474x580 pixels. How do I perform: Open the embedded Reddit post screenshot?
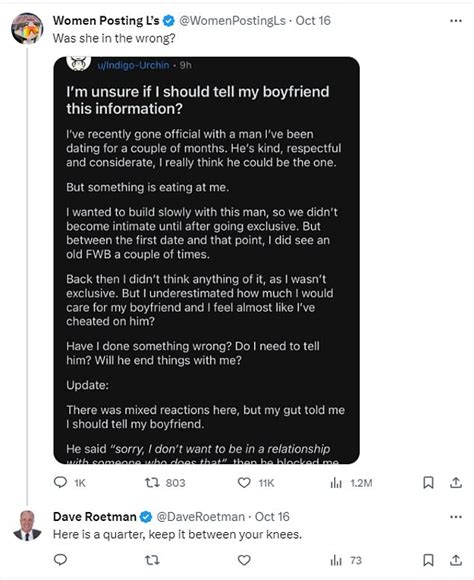coord(206,260)
